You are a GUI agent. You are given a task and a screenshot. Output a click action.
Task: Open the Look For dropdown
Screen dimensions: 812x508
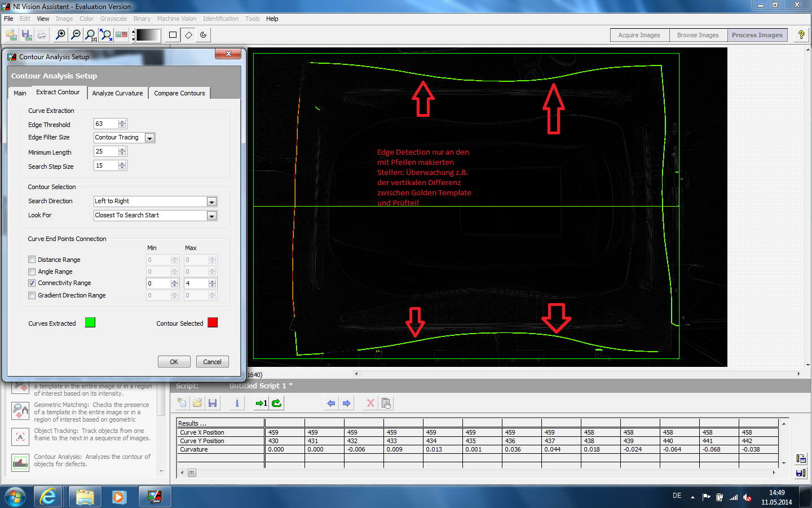coord(211,216)
